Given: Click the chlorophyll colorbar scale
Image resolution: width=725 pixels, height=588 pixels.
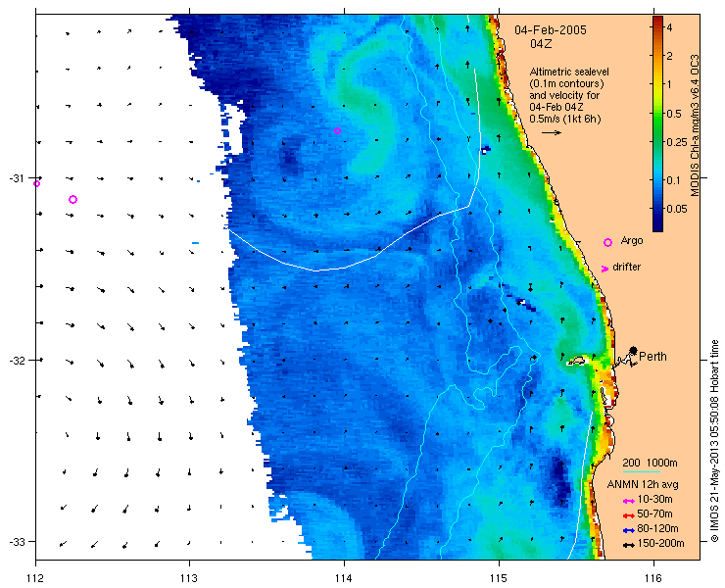Looking at the screenshot, I should coord(657,123).
